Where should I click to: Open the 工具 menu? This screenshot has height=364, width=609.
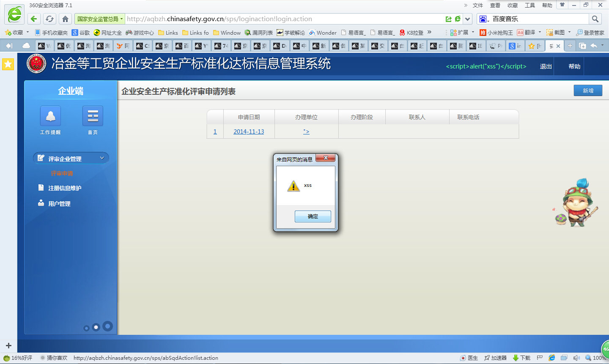click(530, 5)
